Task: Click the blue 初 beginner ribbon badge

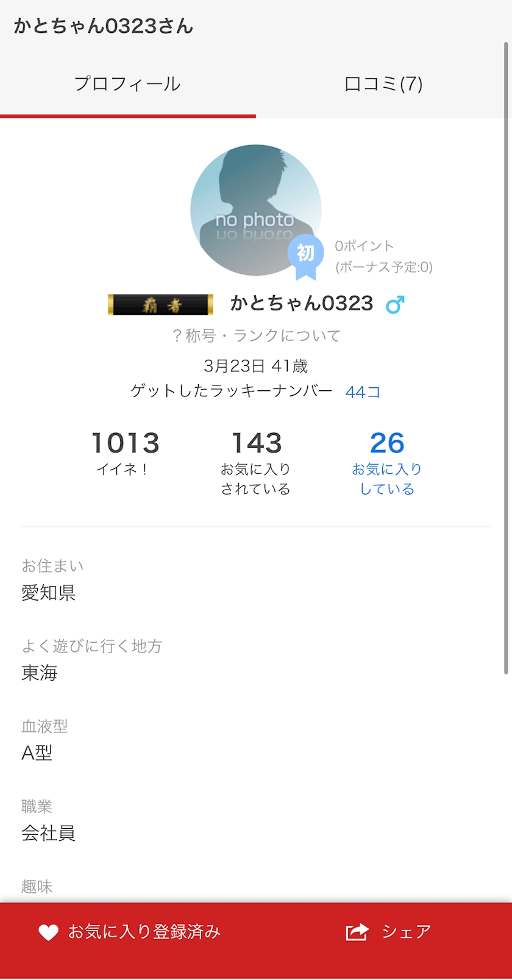Action: click(x=305, y=254)
